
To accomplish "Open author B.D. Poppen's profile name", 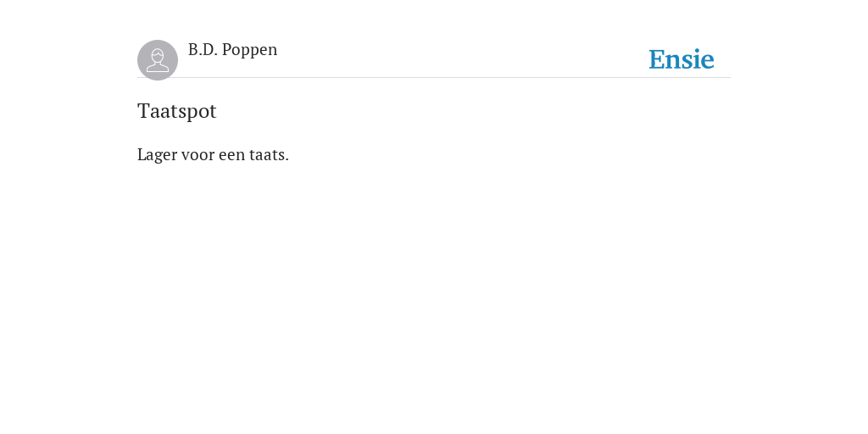I will coord(232,50).
